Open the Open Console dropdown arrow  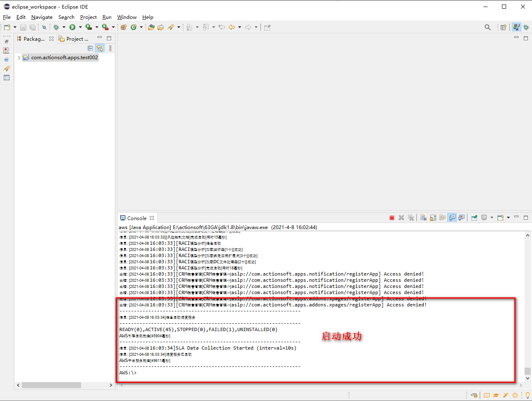508,218
